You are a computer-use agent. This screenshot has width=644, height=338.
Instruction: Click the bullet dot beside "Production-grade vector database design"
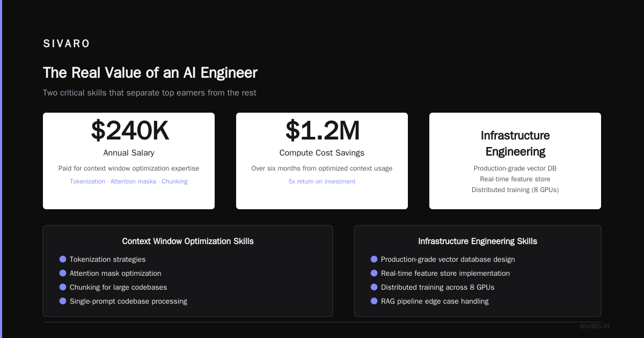(x=374, y=259)
